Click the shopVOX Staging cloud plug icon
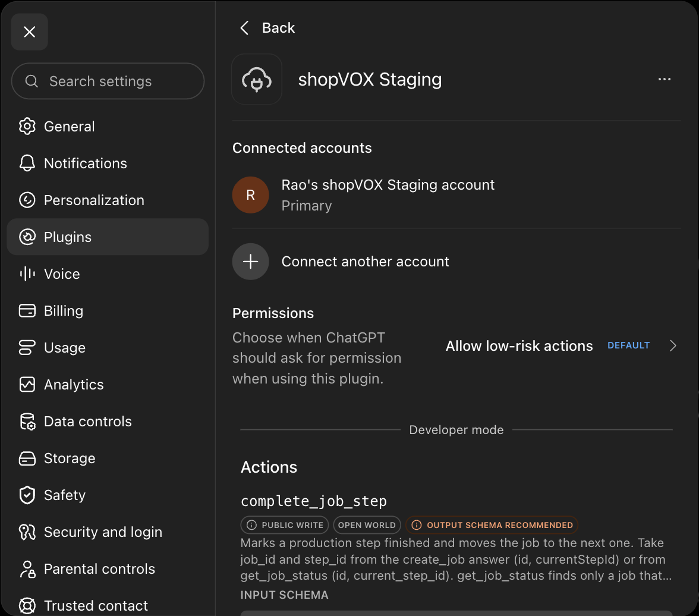Image resolution: width=699 pixels, height=616 pixels. coord(257,80)
